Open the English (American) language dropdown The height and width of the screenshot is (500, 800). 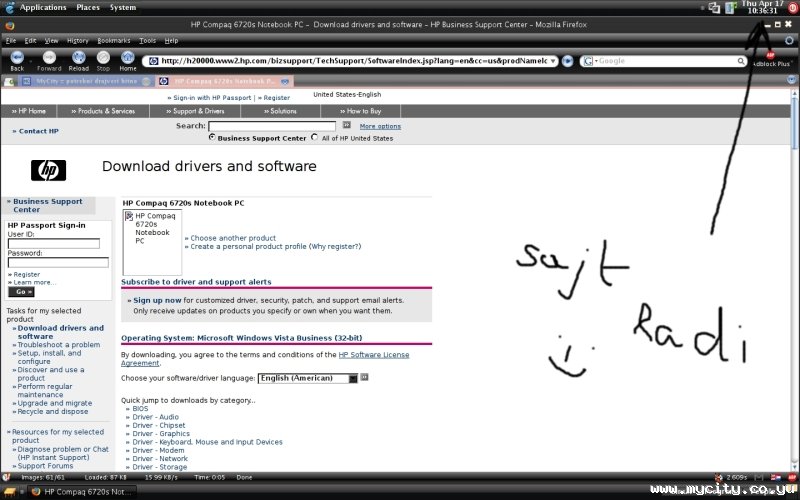(308, 378)
